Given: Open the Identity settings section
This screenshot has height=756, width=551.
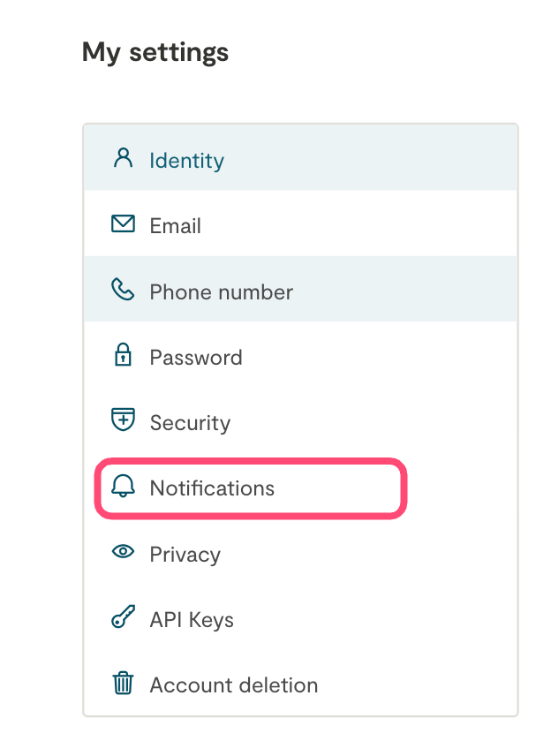Looking at the screenshot, I should point(186,161).
